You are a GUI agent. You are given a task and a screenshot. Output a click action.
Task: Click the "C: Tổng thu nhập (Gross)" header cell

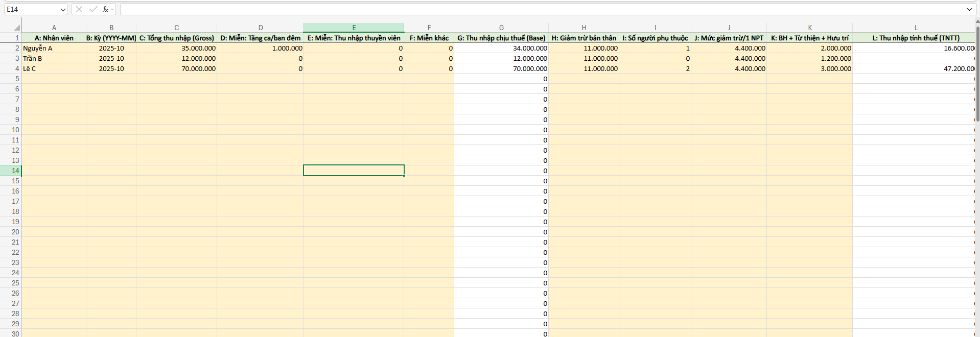coord(176,38)
